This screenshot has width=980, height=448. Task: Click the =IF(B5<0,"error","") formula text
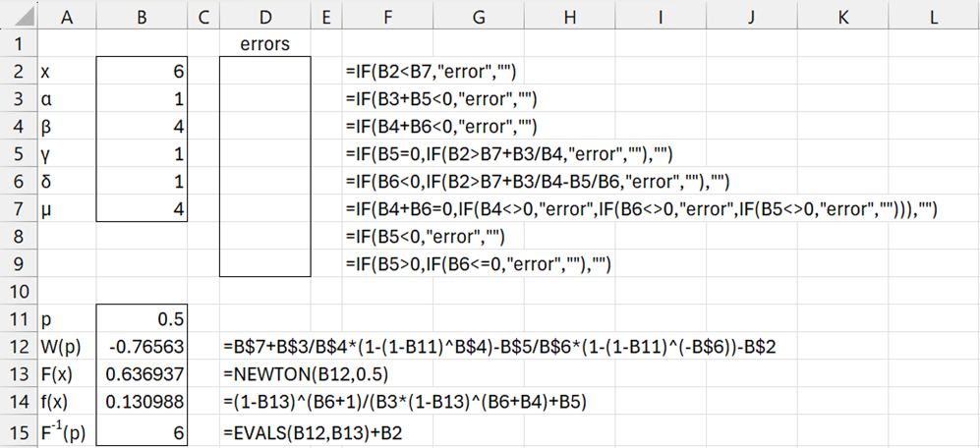424,237
